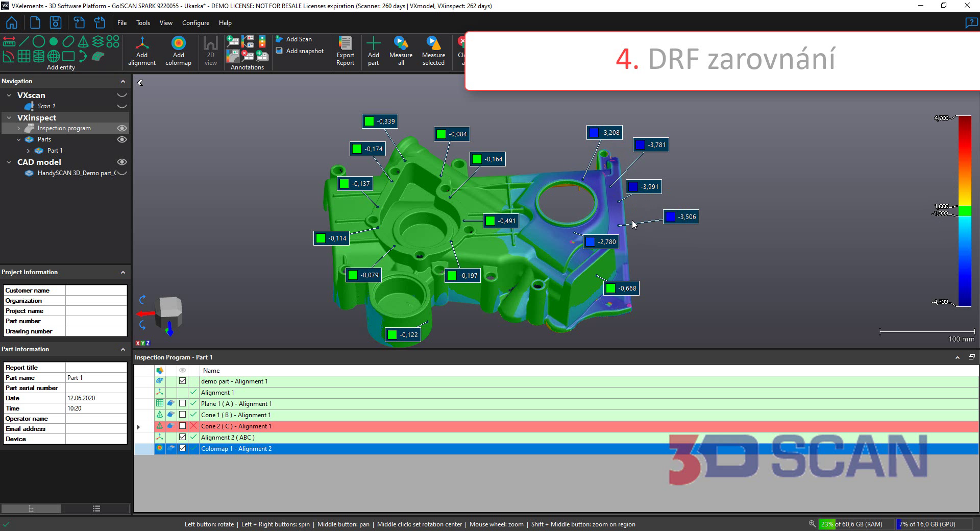Image resolution: width=980 pixels, height=531 pixels.
Task: Click the save project icon
Action: coord(56,23)
